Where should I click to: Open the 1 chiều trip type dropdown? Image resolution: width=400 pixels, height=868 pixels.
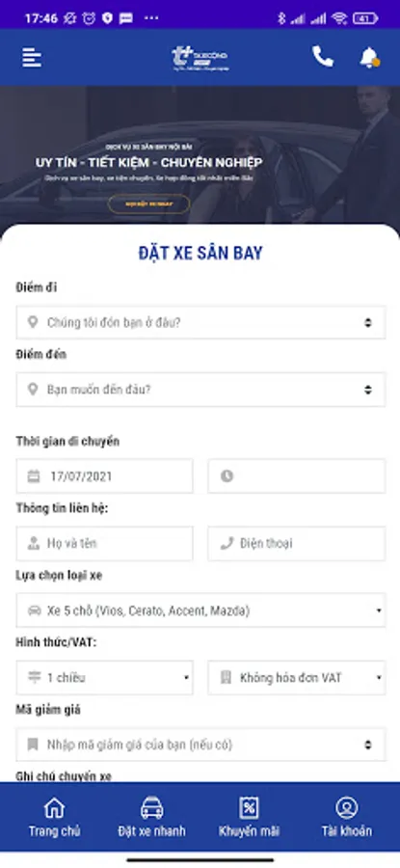coord(104,678)
